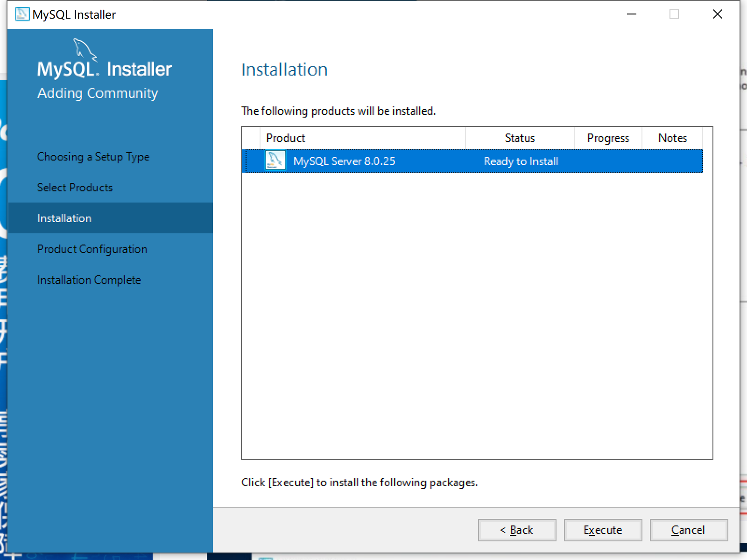Click the Execute button
This screenshot has height=560, width=747.
tap(603, 530)
